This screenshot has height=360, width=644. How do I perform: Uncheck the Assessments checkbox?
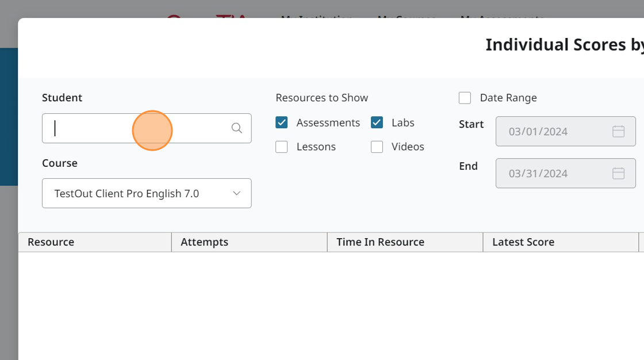point(282,122)
